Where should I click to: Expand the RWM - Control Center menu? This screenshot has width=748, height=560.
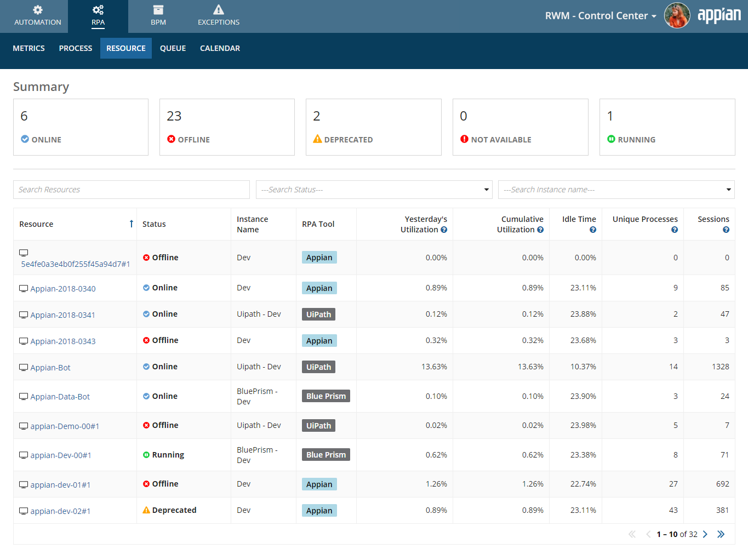tap(601, 16)
